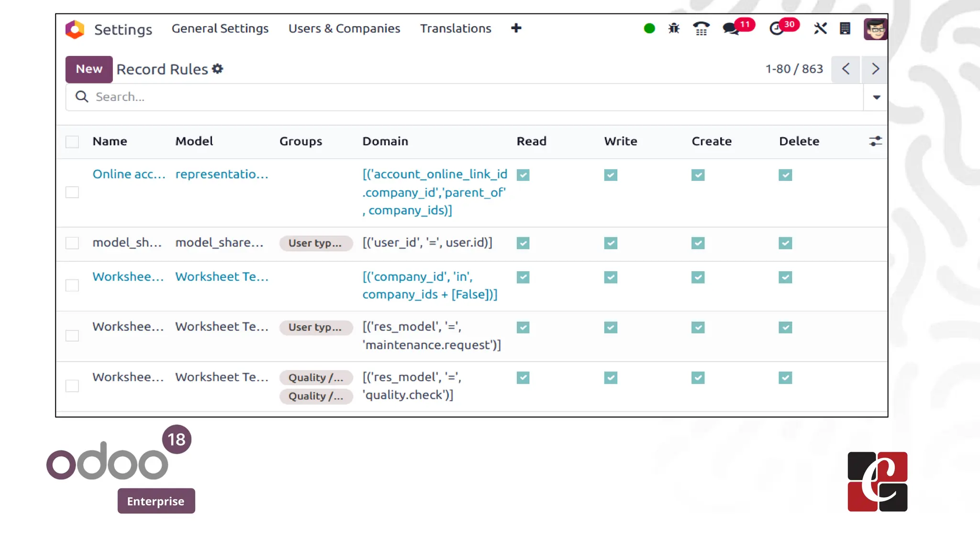Image resolution: width=980 pixels, height=551 pixels.
Task: Open the optional columns adjust icon
Action: pos(875,141)
